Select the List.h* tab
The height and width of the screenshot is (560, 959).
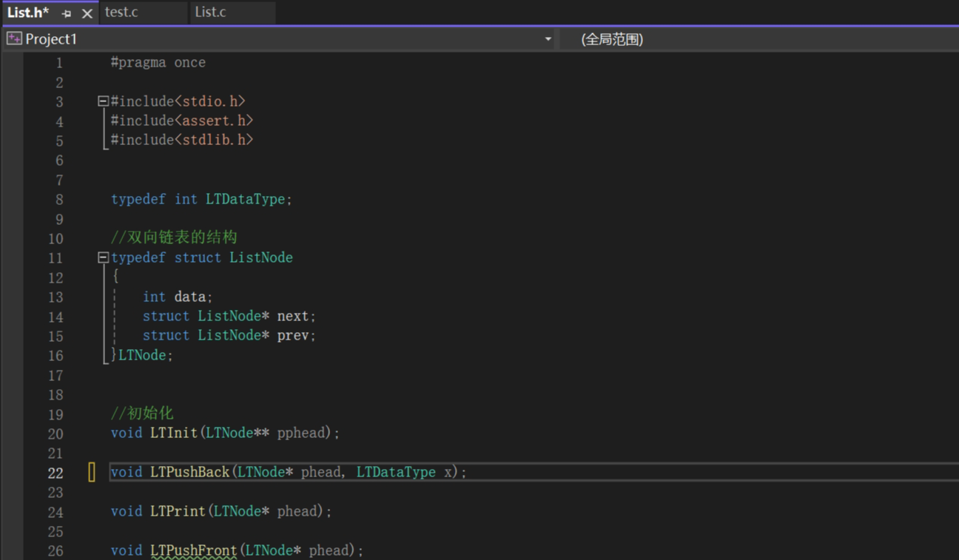tap(28, 12)
